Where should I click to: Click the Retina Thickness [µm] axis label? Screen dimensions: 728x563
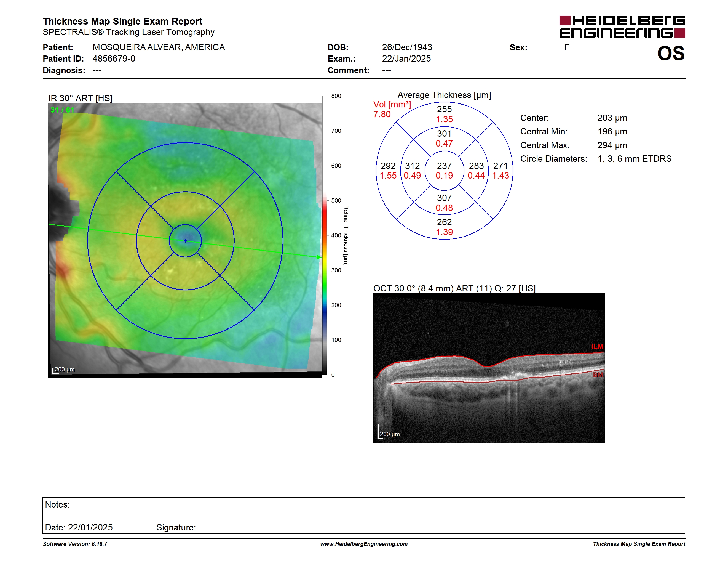[346, 235]
